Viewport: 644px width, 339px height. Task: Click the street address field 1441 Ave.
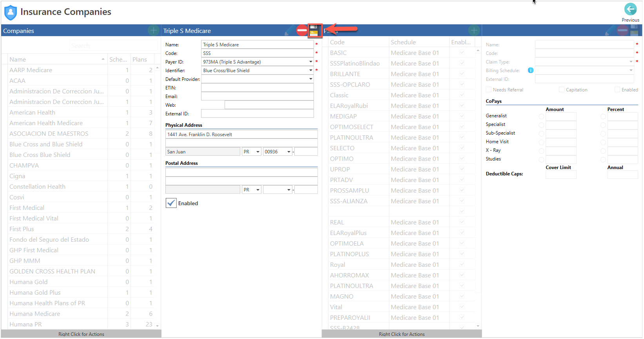pyautogui.click(x=241, y=135)
